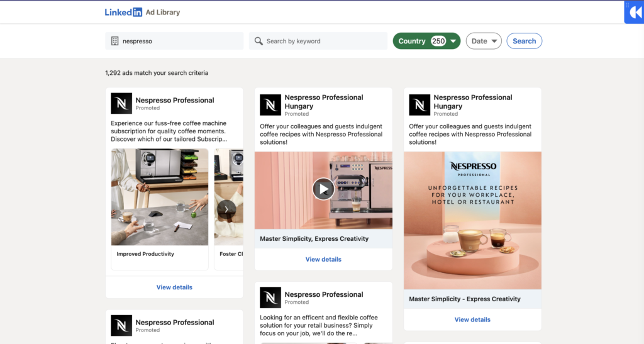Click "1,292 ads match your search criteria"
The image size is (644, 344).
click(157, 73)
